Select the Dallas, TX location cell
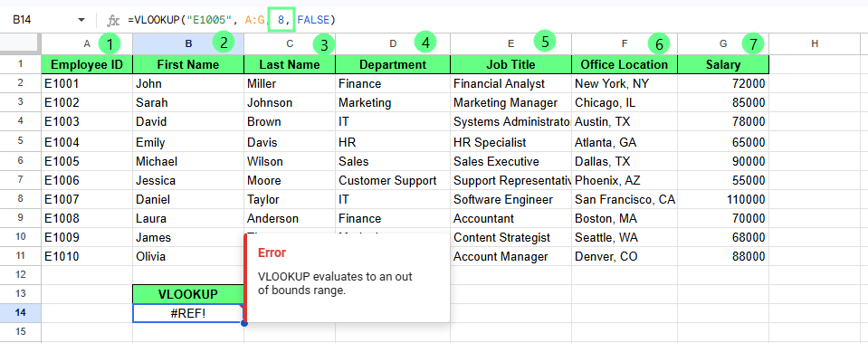The height and width of the screenshot is (343, 868). [625, 161]
